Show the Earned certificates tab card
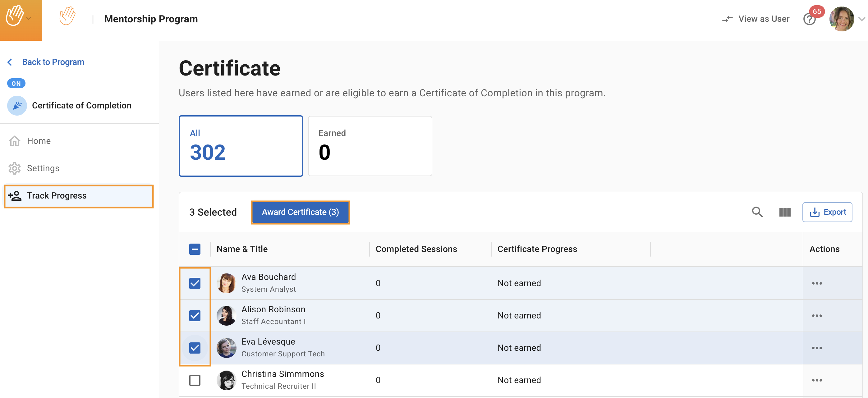This screenshot has width=868, height=398. click(x=370, y=146)
